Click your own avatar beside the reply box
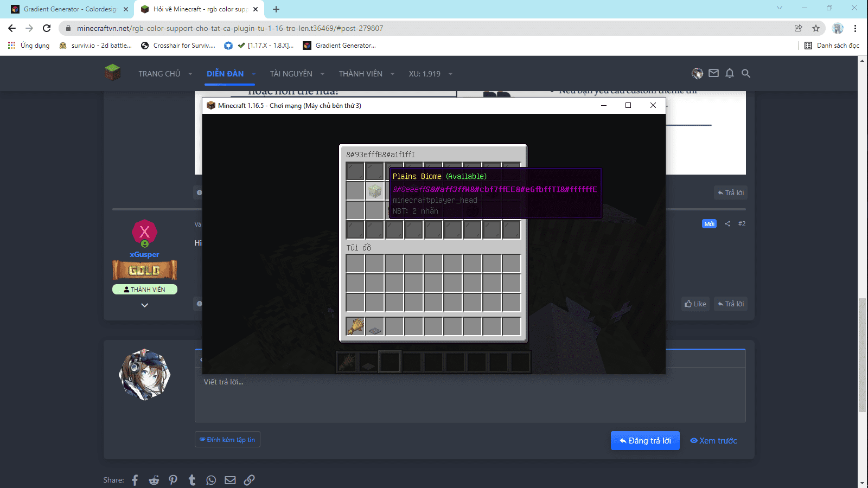The image size is (868, 488). pos(144,375)
